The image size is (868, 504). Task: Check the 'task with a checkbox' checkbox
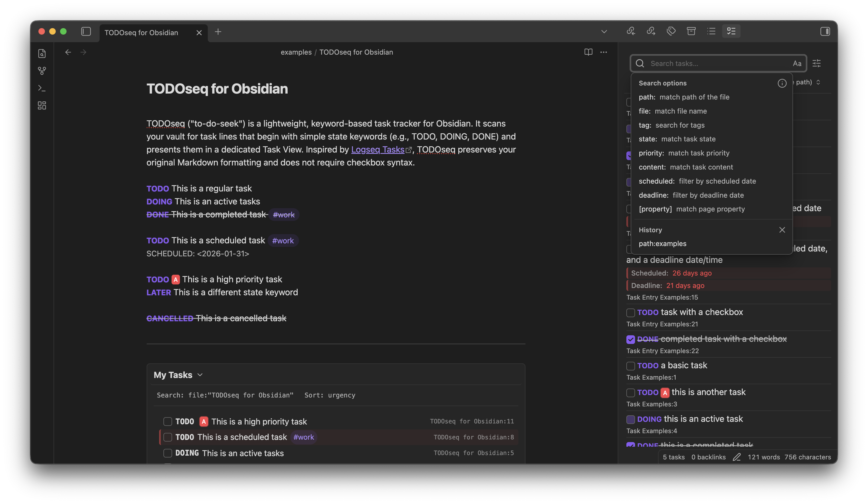[x=630, y=313]
